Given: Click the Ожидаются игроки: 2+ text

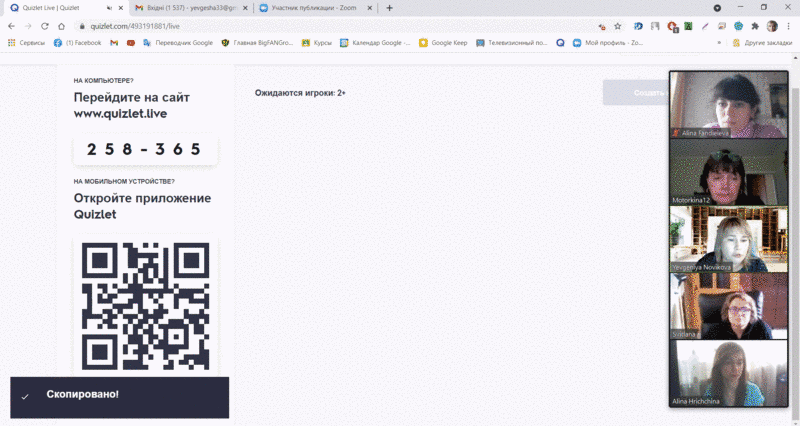Looking at the screenshot, I should pos(300,93).
